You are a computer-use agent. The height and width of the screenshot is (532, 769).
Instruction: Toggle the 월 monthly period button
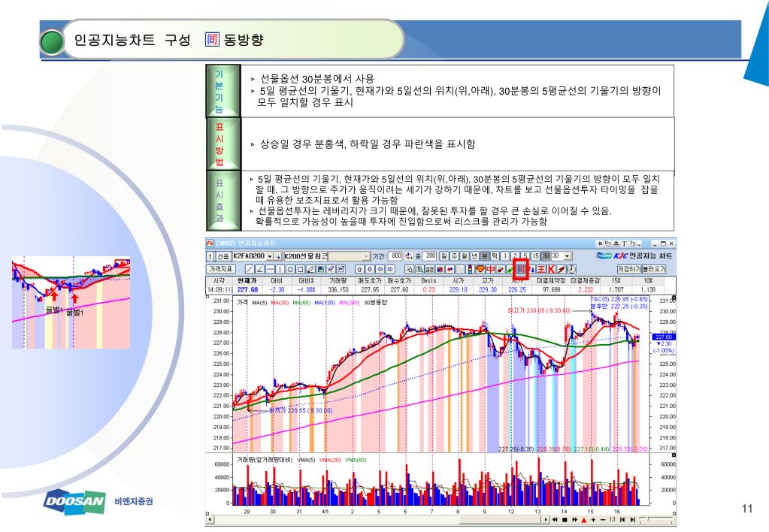464,256
